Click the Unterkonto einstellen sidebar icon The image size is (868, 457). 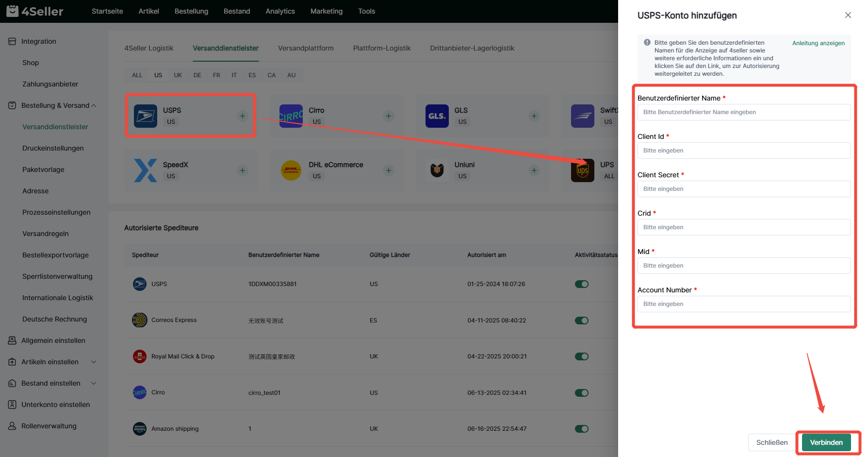tap(12, 405)
